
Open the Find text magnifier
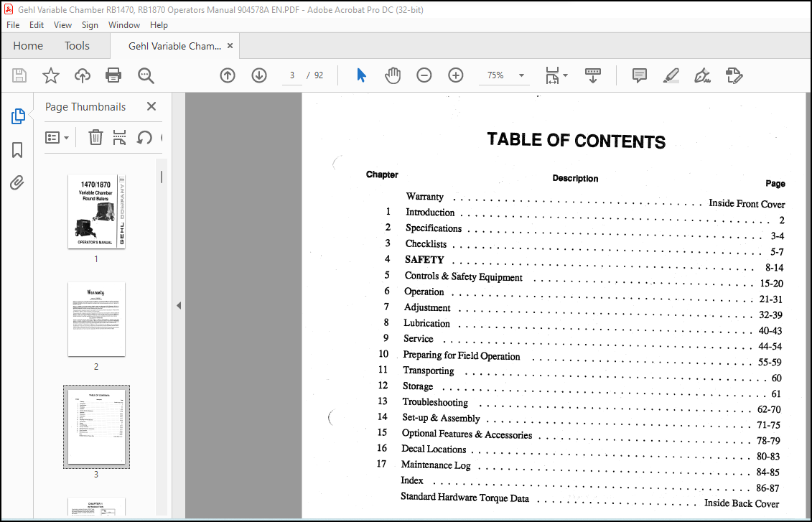(146, 75)
